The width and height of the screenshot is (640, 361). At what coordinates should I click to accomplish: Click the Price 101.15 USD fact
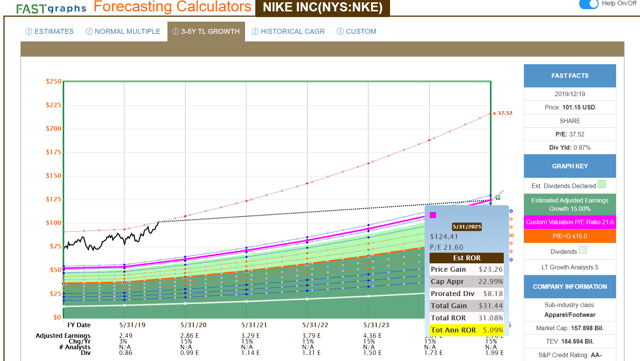(570, 107)
